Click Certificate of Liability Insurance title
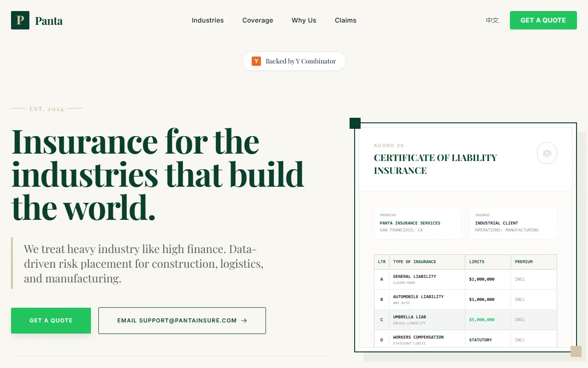Viewport: 588px width, 368px height. pos(435,164)
